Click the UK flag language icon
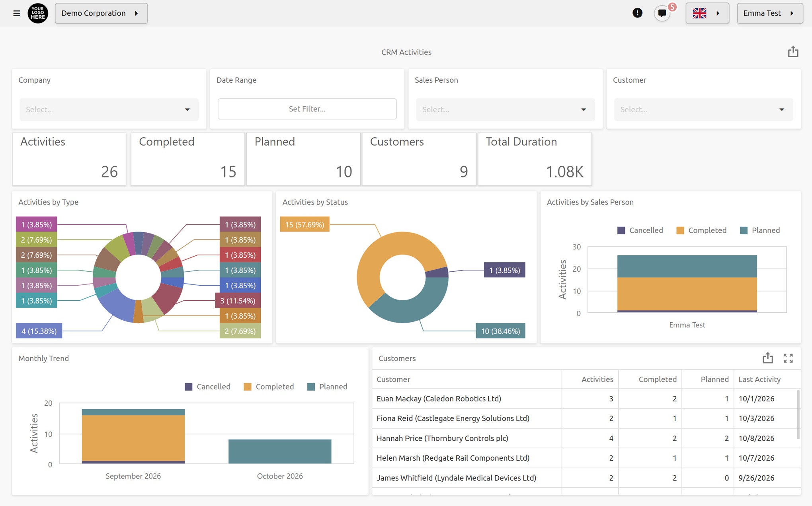The width and height of the screenshot is (812, 506). [699, 13]
